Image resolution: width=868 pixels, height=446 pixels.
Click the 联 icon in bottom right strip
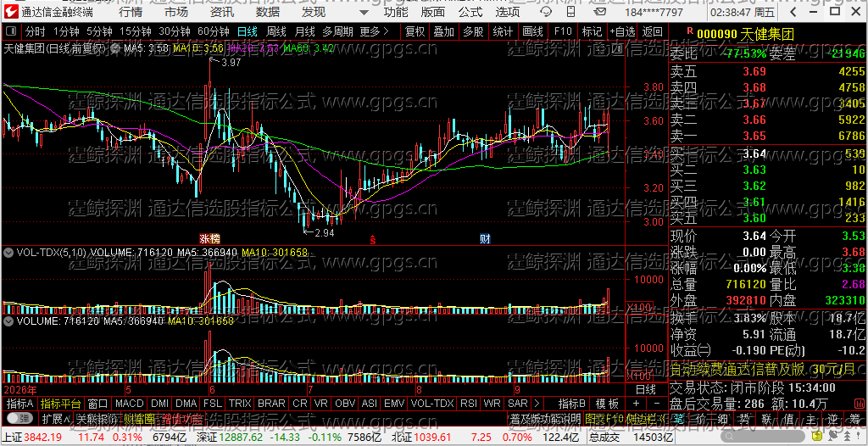766,418
